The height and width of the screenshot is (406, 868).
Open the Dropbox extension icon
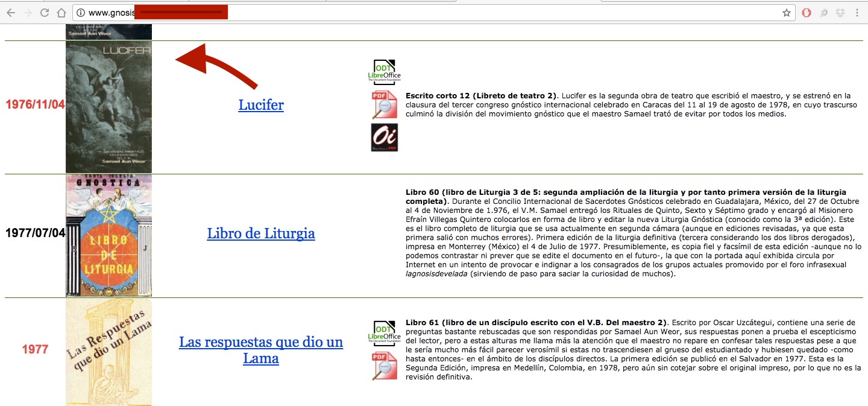point(840,13)
